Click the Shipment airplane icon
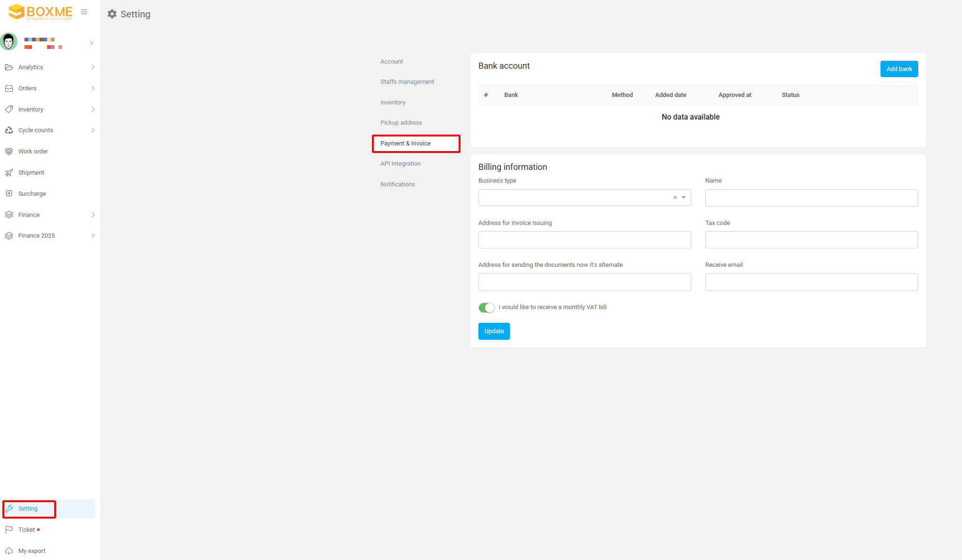Image resolution: width=962 pixels, height=560 pixels. click(9, 173)
